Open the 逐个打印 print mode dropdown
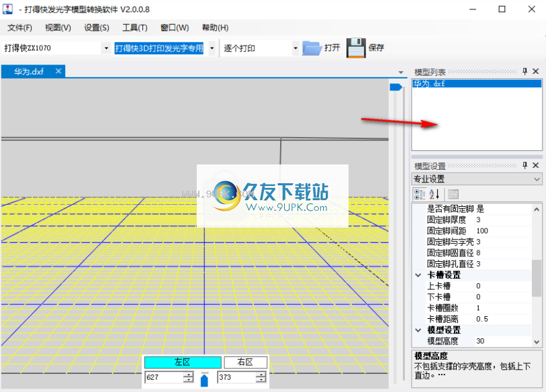 [295, 48]
